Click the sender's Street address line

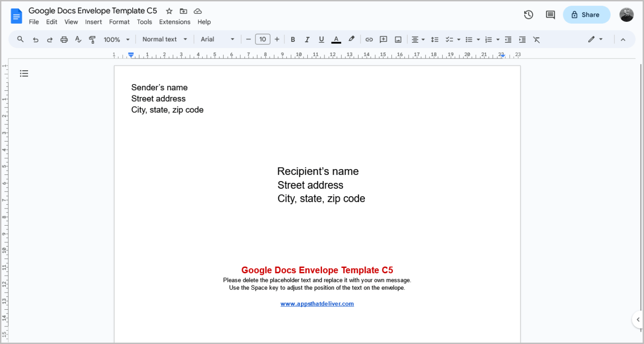[158, 99]
